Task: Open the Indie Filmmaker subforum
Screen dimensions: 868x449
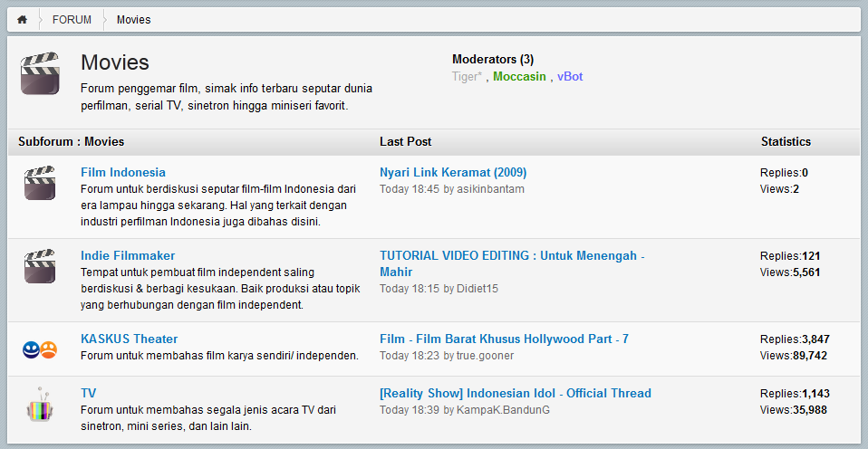Action: click(128, 255)
